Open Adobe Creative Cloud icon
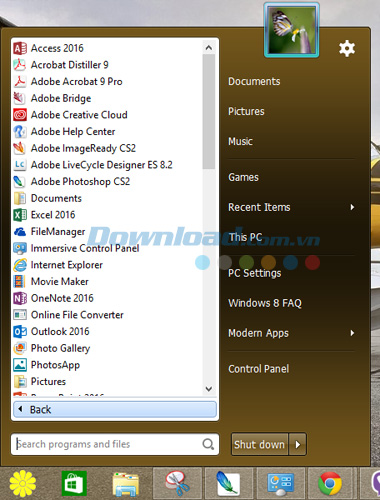The image size is (380, 500). coord(20,115)
